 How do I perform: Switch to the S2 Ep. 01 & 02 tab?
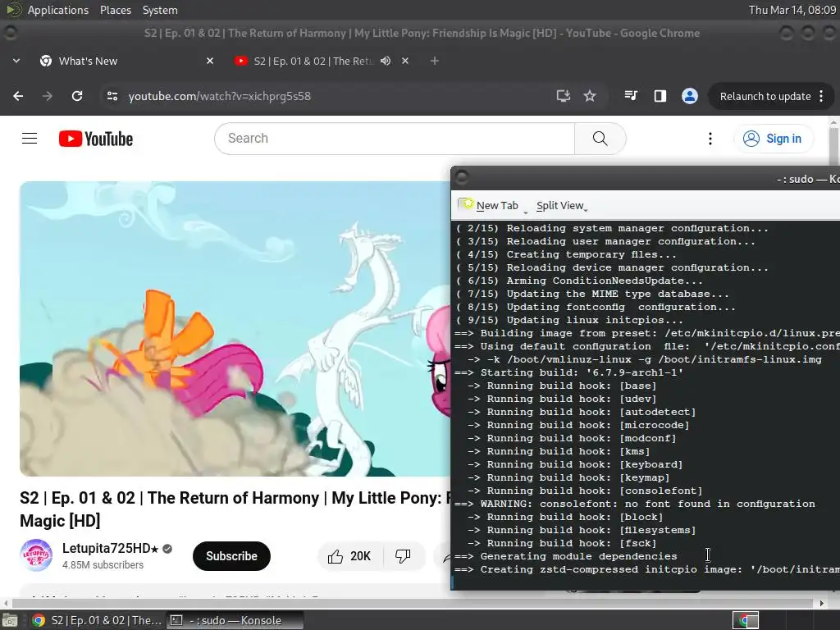322,61
